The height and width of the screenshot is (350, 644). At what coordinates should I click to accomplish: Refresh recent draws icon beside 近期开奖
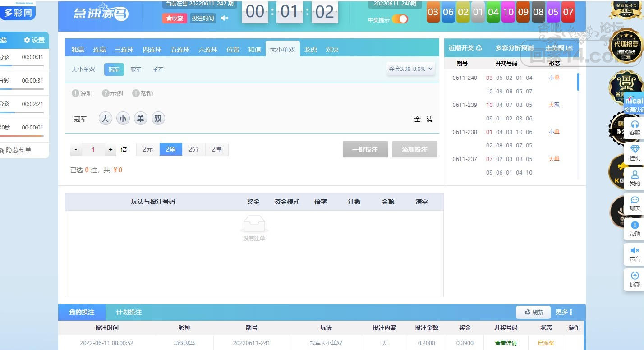click(x=479, y=48)
